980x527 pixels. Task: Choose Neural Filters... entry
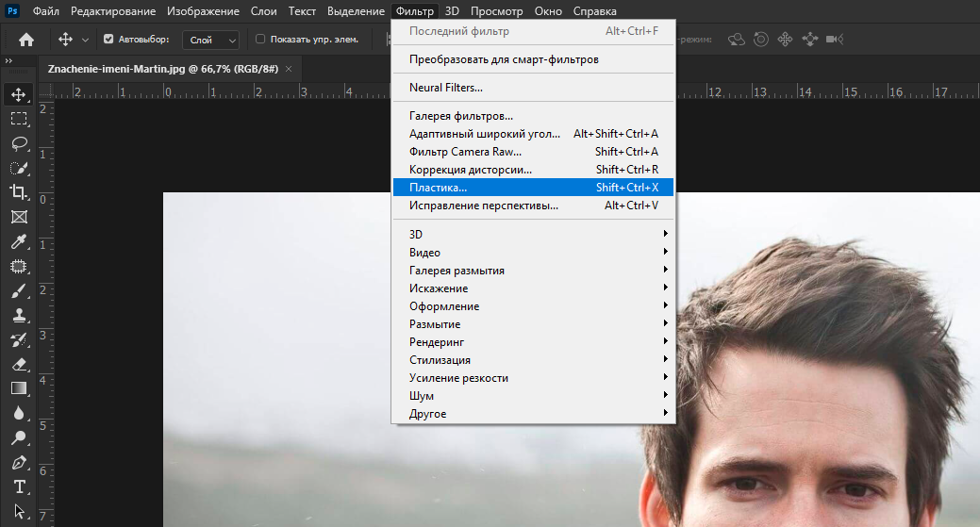coord(533,88)
